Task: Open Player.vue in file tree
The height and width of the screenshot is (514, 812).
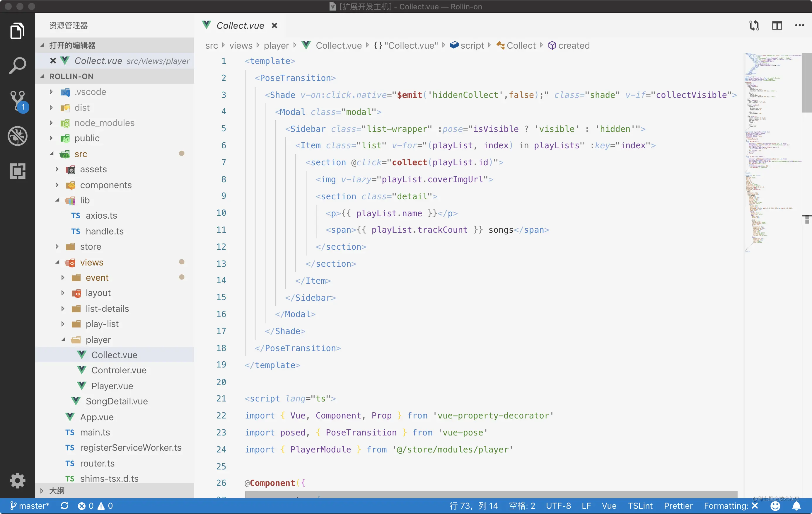Action: click(x=112, y=386)
